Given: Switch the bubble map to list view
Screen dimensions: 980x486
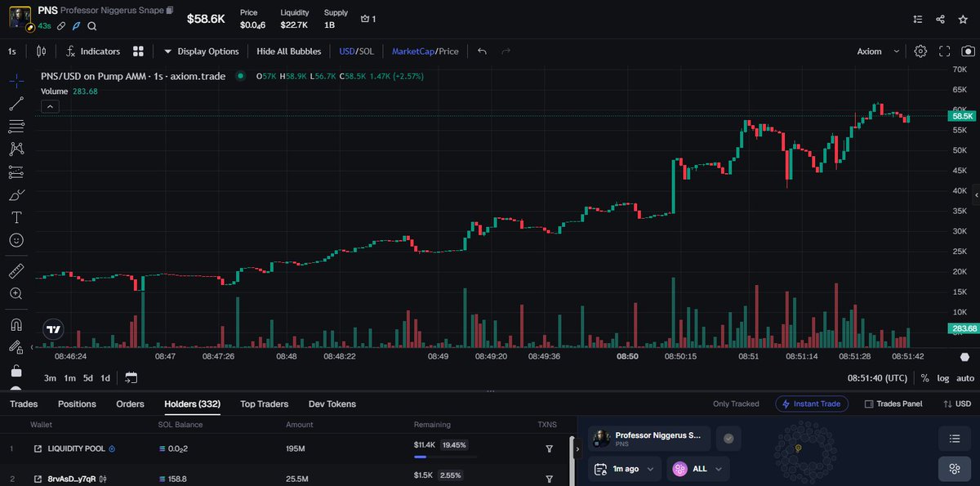Looking at the screenshot, I should pyautogui.click(x=954, y=439).
